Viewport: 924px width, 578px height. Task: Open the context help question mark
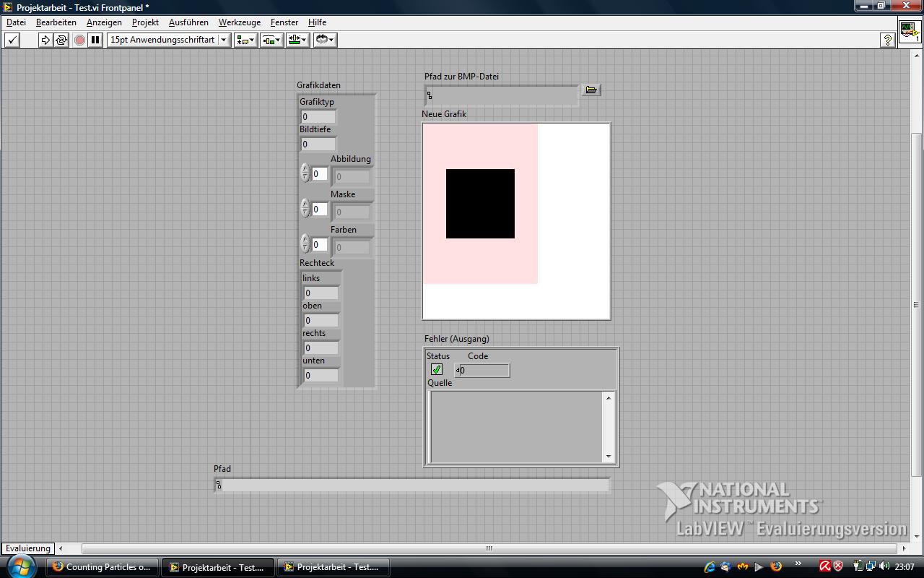coord(888,40)
